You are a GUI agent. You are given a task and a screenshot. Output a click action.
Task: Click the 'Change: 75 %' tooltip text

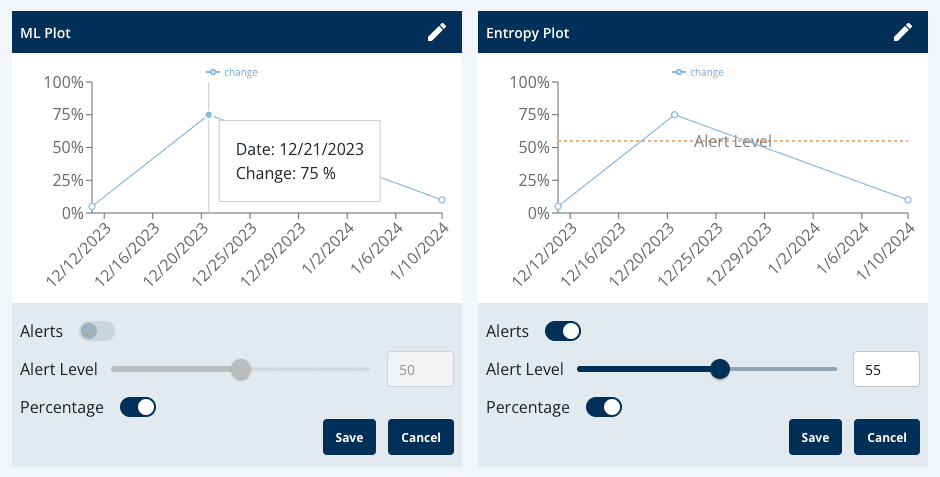pyautogui.click(x=285, y=174)
